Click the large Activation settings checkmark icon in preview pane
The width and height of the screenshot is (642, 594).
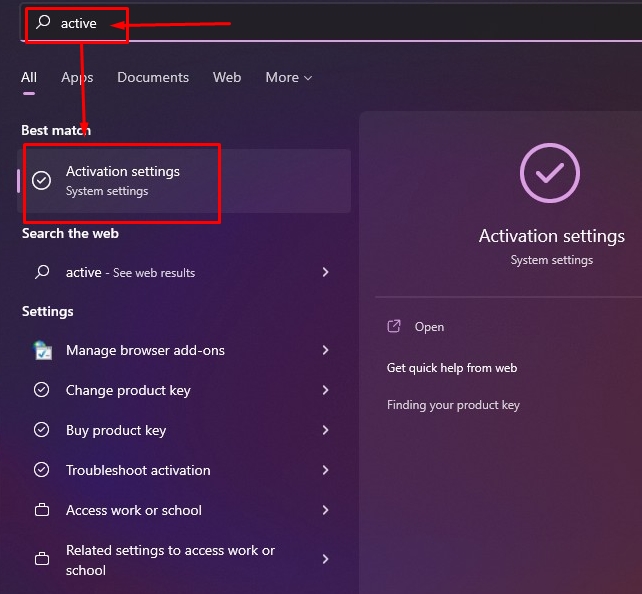point(549,173)
